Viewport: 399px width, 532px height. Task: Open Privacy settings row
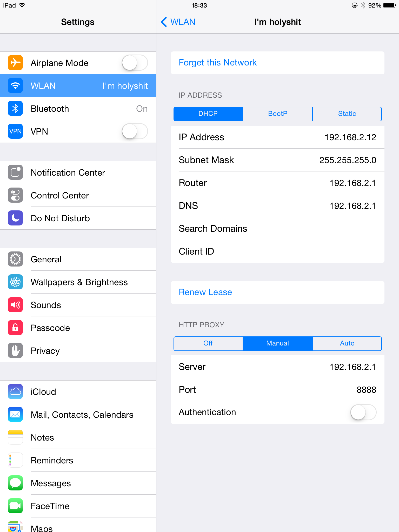[x=78, y=351]
